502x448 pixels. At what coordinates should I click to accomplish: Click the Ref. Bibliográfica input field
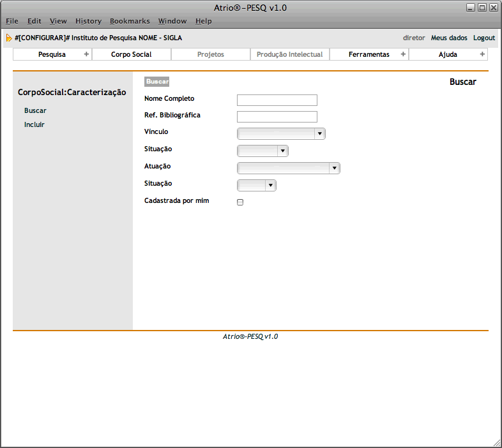pos(277,117)
